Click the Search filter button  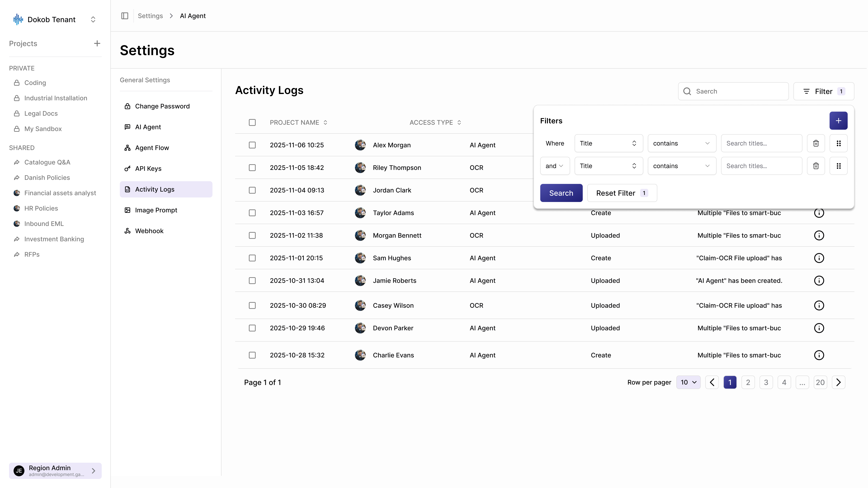point(561,193)
